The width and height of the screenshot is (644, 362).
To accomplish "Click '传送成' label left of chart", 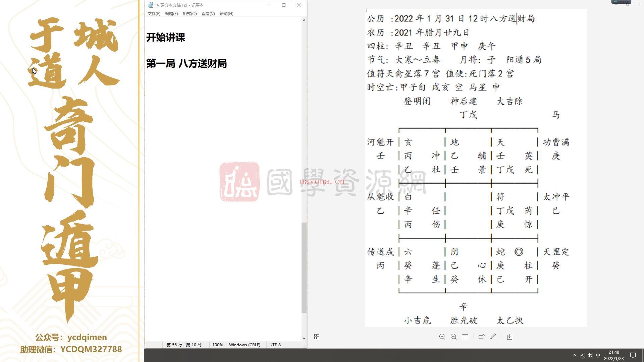I will point(380,252).
